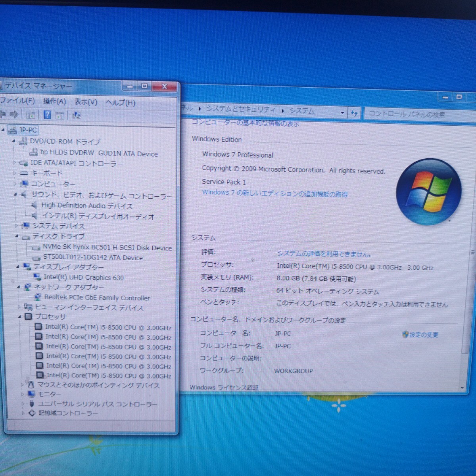
Task: Scan for hardware changes toolbar icon
Action: (x=77, y=115)
